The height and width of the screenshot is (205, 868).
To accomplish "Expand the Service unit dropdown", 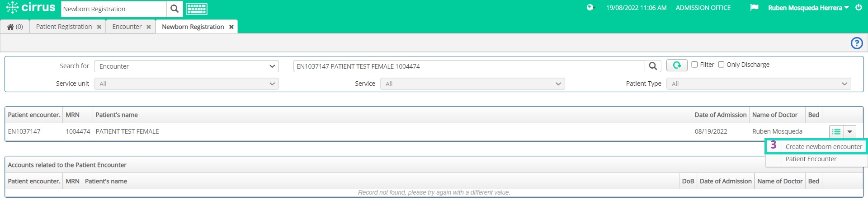I will (186, 84).
